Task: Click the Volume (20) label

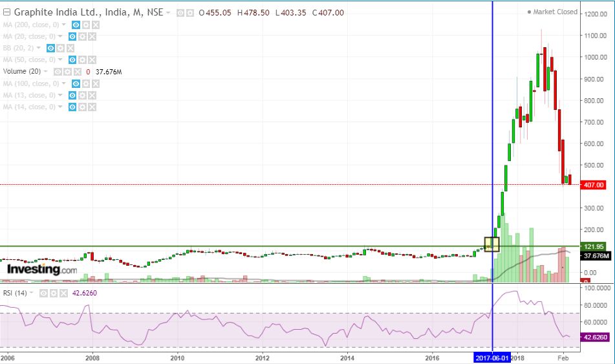Action: pos(22,71)
